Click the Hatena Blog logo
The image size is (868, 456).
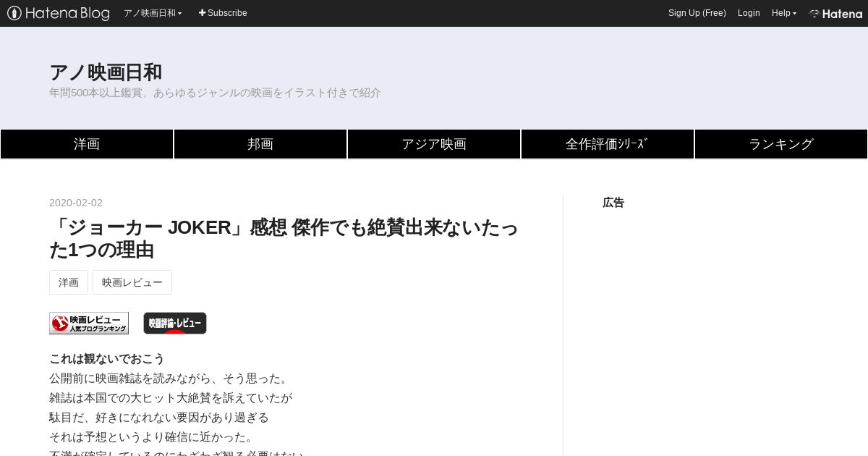pyautogui.click(x=59, y=13)
